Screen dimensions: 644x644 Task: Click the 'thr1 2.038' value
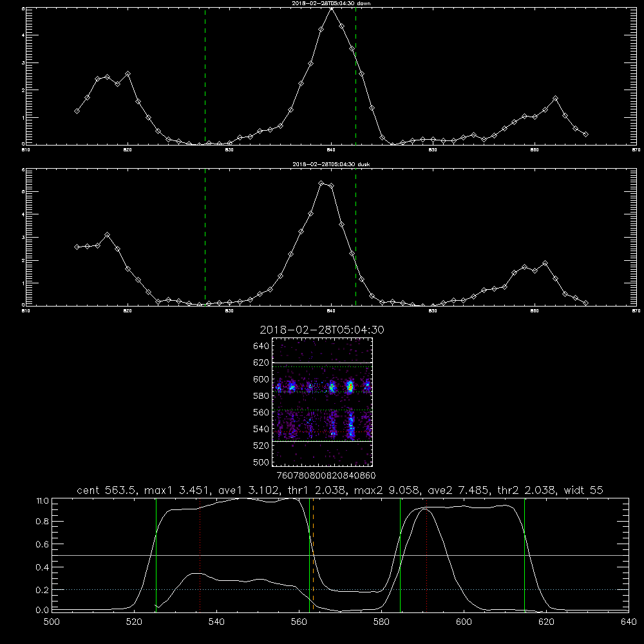(316, 490)
